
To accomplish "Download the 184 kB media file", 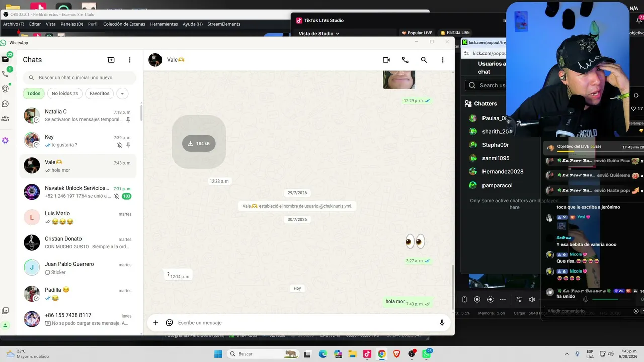I will pos(199,143).
